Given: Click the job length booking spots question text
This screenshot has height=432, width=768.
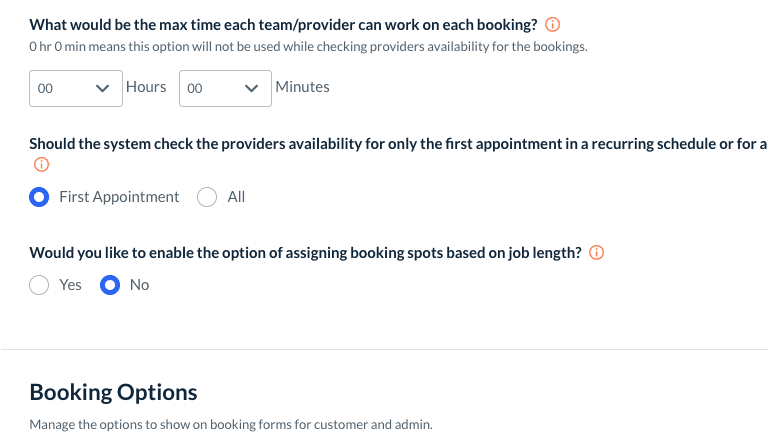Looking at the screenshot, I should tap(305, 253).
